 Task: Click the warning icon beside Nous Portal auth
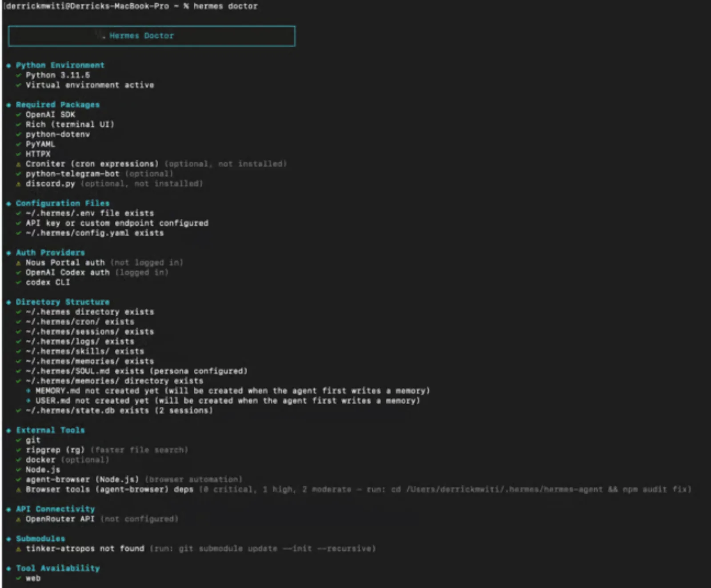18,263
